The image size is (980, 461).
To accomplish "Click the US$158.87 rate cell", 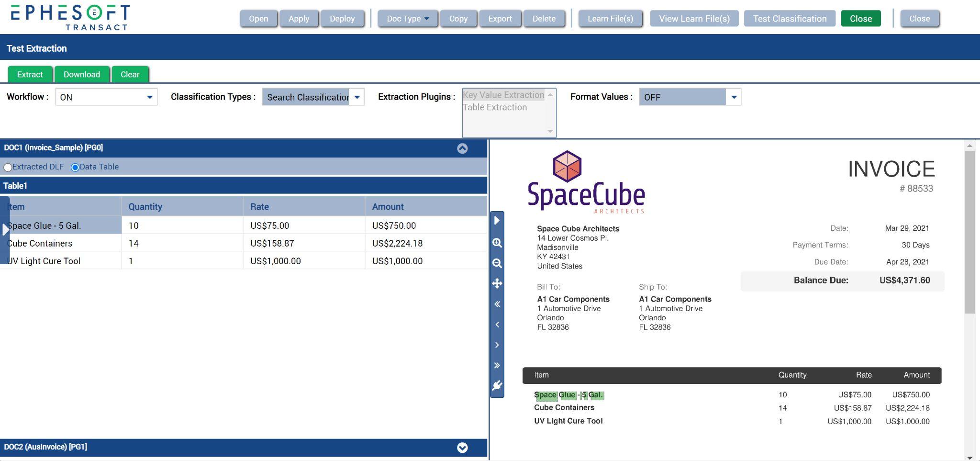I will point(304,243).
